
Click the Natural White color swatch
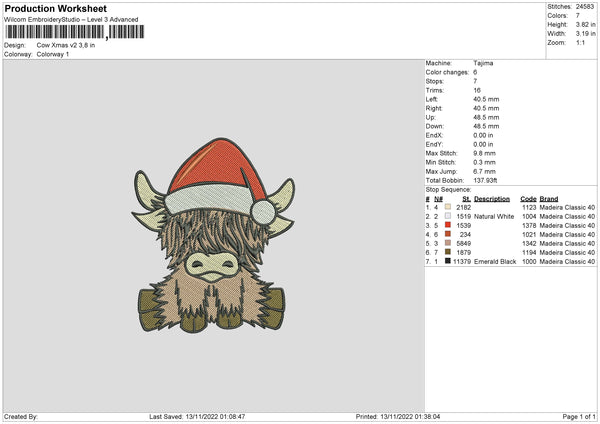(x=448, y=216)
